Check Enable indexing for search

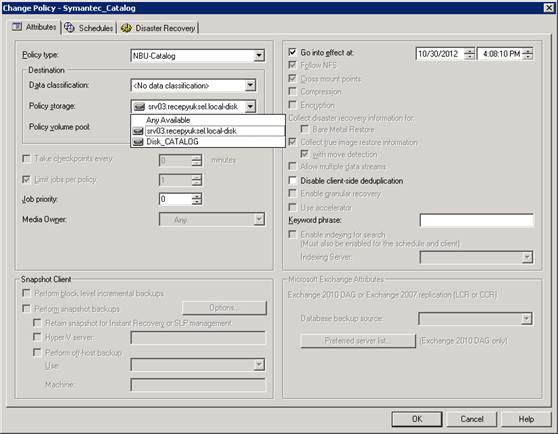click(292, 234)
